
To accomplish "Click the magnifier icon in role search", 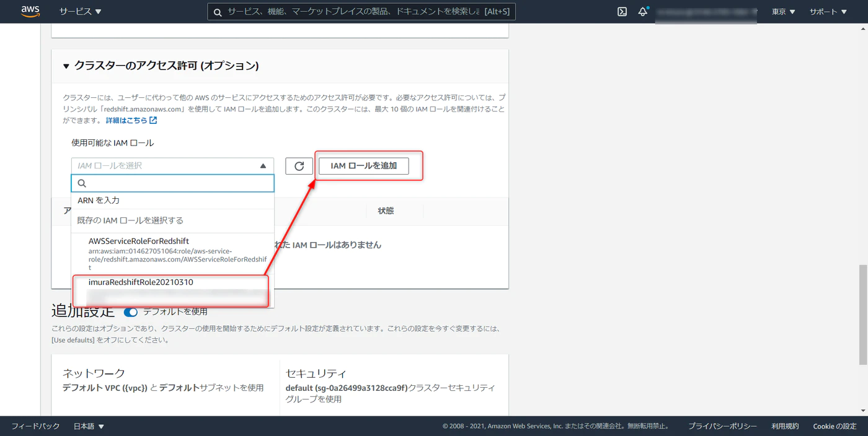I will click(x=82, y=183).
